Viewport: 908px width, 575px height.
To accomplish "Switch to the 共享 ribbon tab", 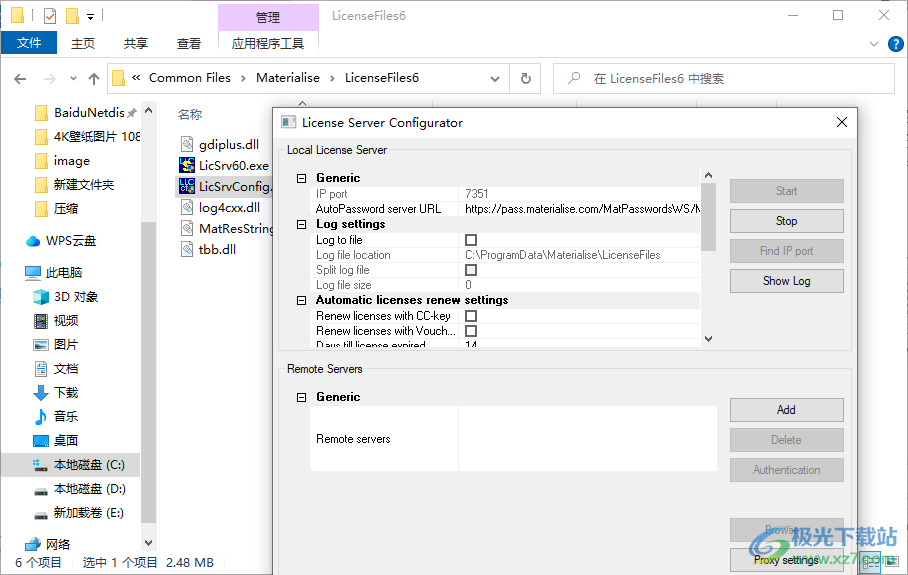I will [x=136, y=43].
